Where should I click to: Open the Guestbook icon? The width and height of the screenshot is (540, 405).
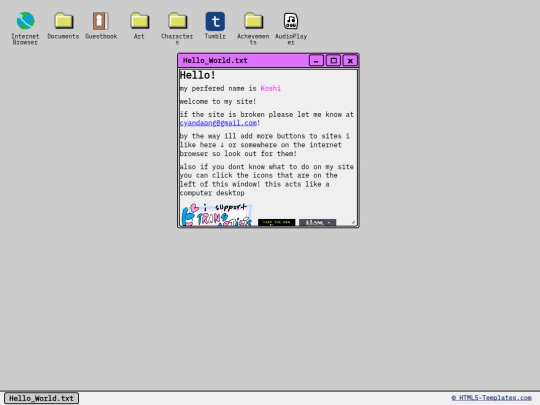pos(101,26)
